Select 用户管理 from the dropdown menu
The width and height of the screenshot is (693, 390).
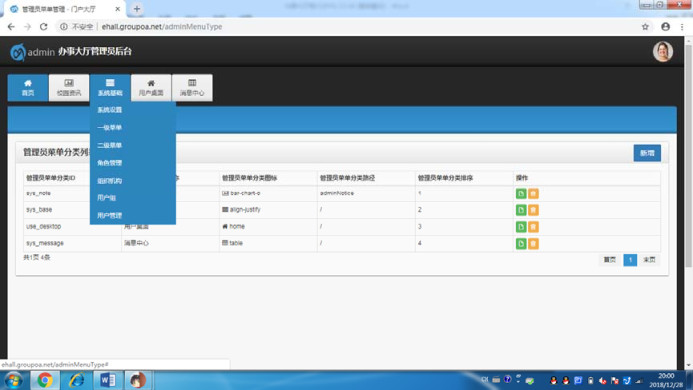click(x=110, y=215)
